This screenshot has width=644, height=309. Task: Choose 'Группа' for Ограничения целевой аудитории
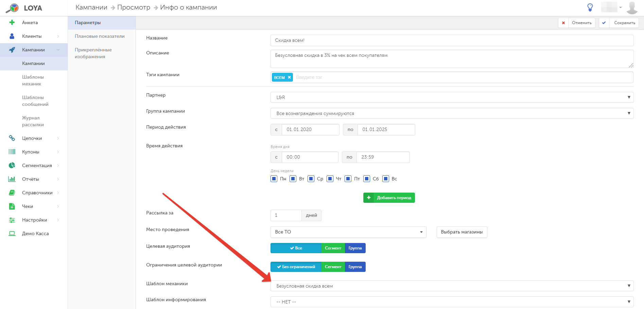point(355,267)
